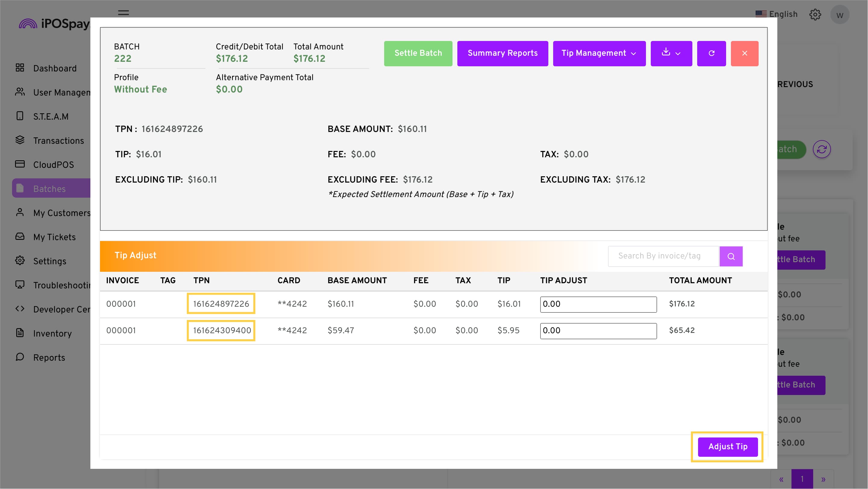The height and width of the screenshot is (489, 868).
Task: Click the CloudPOS card icon
Action: point(20,164)
